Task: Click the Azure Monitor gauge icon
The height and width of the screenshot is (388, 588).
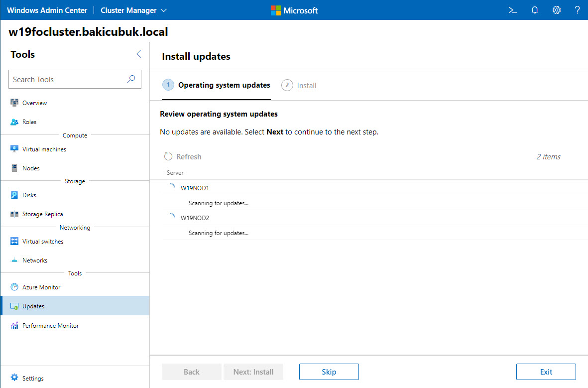Action: 14,287
